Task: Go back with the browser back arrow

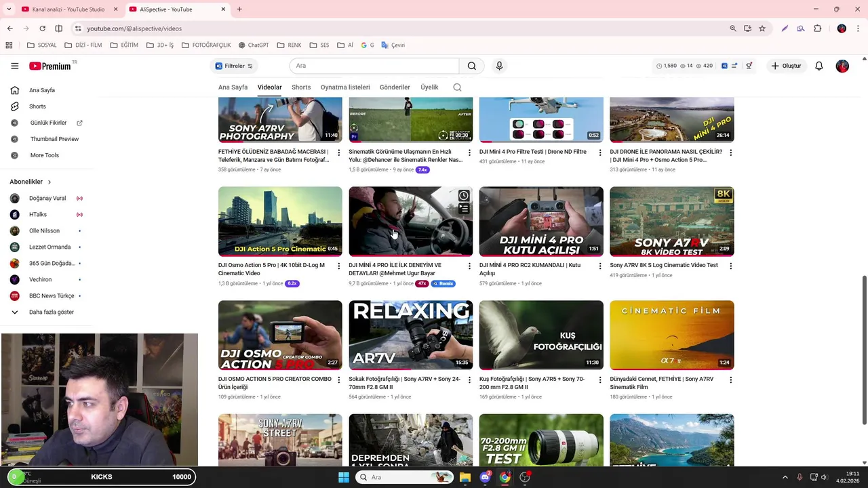Action: tap(9, 28)
